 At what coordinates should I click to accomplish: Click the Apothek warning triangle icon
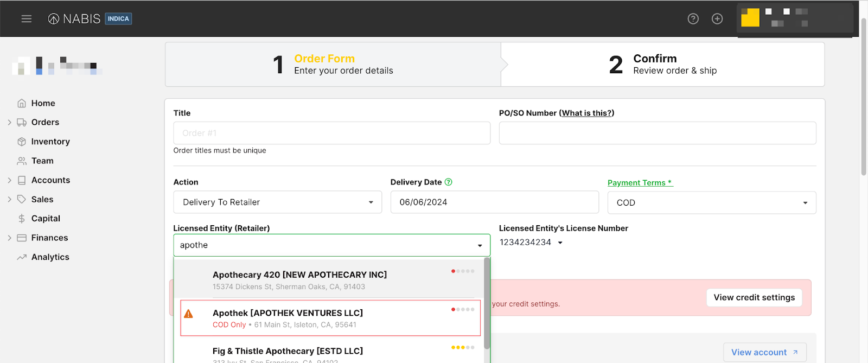click(x=189, y=314)
